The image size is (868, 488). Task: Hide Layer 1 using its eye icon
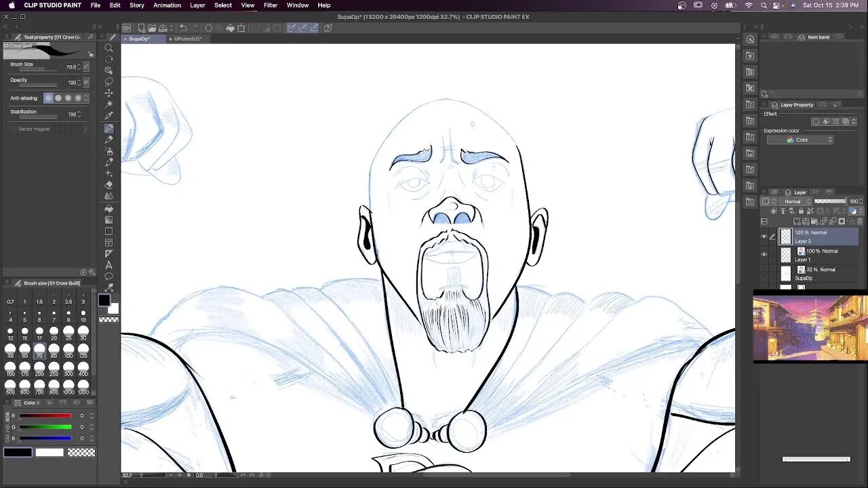764,255
